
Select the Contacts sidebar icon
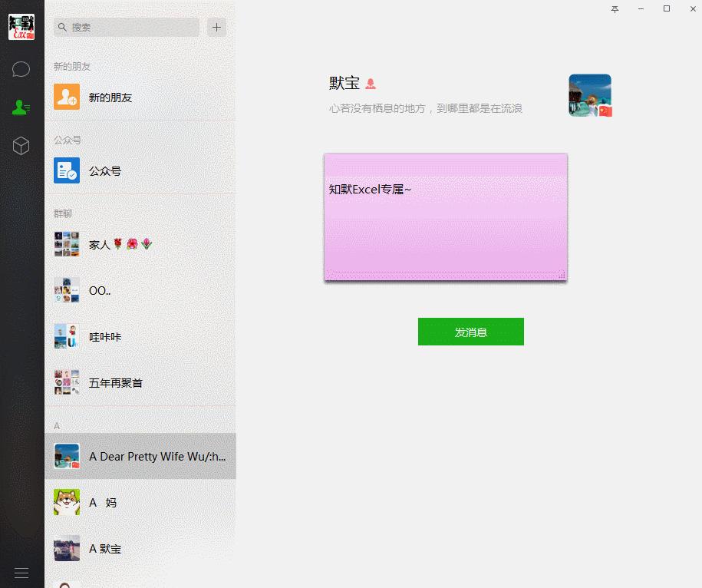21,109
